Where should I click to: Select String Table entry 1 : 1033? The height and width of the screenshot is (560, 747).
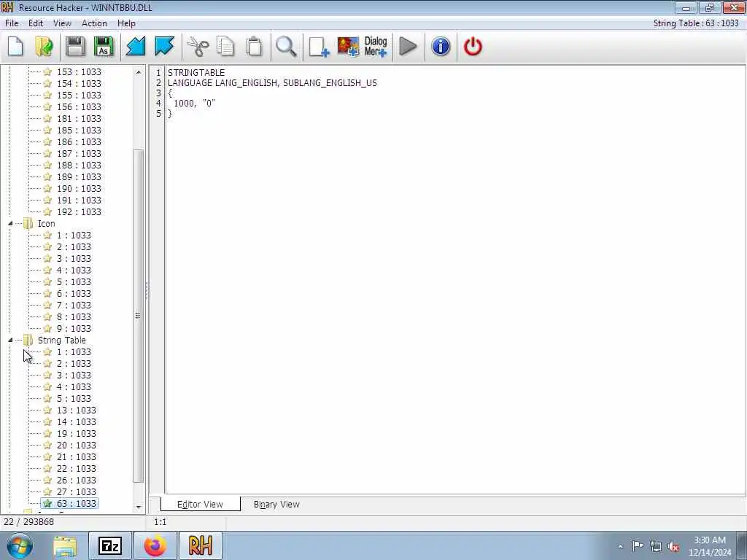74,352
